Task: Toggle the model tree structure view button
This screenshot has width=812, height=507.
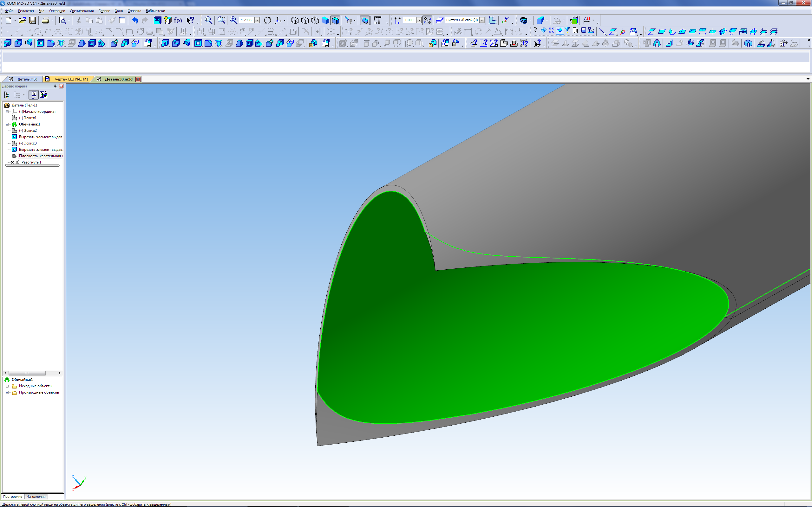Action: (6, 95)
